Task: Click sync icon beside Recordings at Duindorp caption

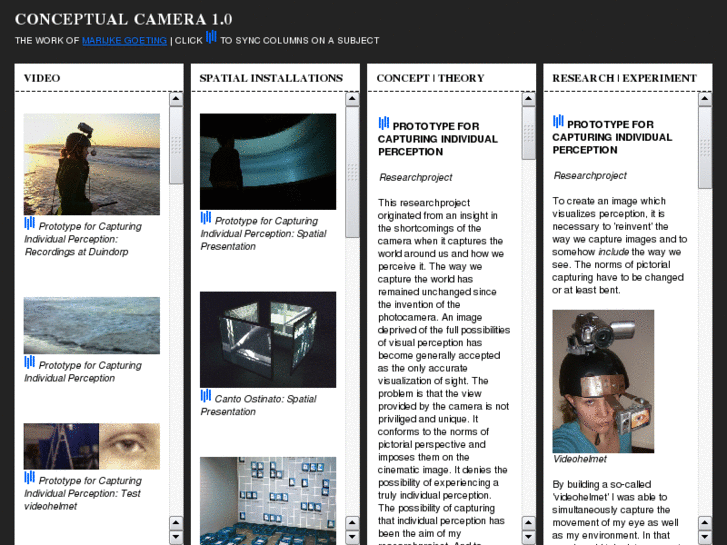Action: 30,224
